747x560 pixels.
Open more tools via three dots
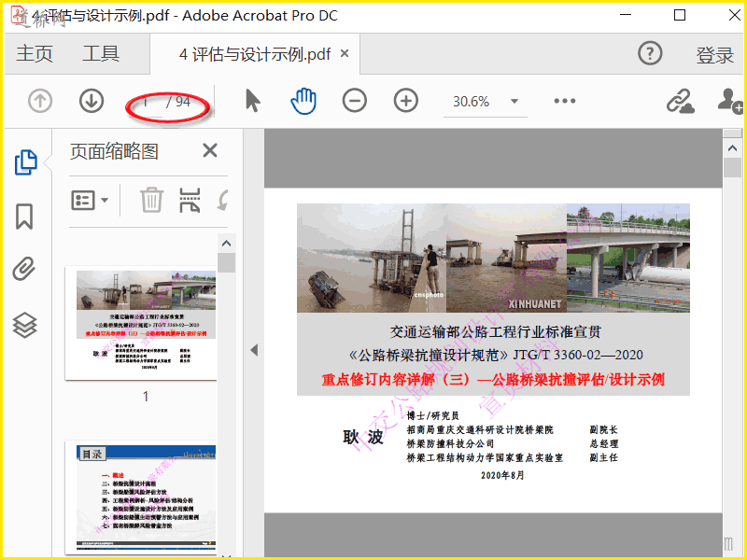click(565, 101)
